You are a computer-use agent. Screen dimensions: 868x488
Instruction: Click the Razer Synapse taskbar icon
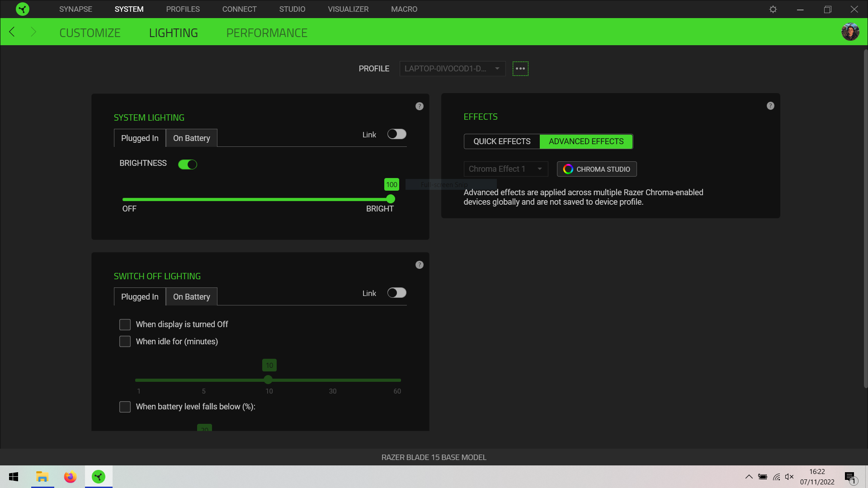click(99, 477)
